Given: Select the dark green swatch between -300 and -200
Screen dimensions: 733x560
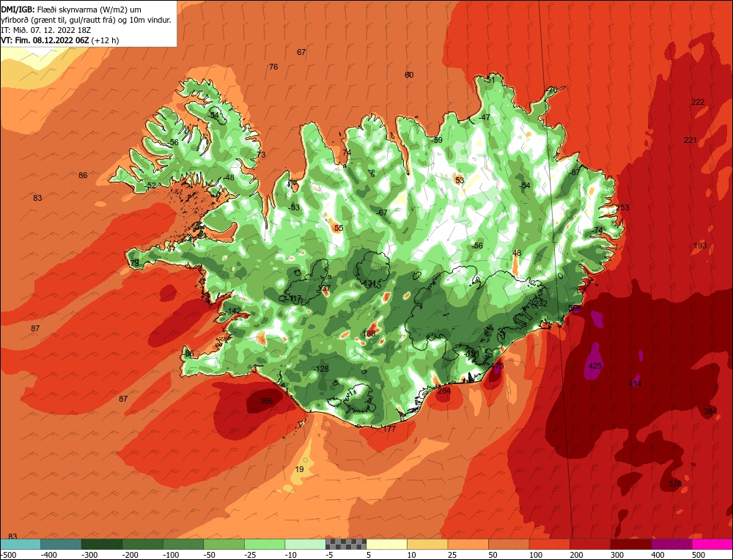Looking at the screenshot, I should [102, 544].
